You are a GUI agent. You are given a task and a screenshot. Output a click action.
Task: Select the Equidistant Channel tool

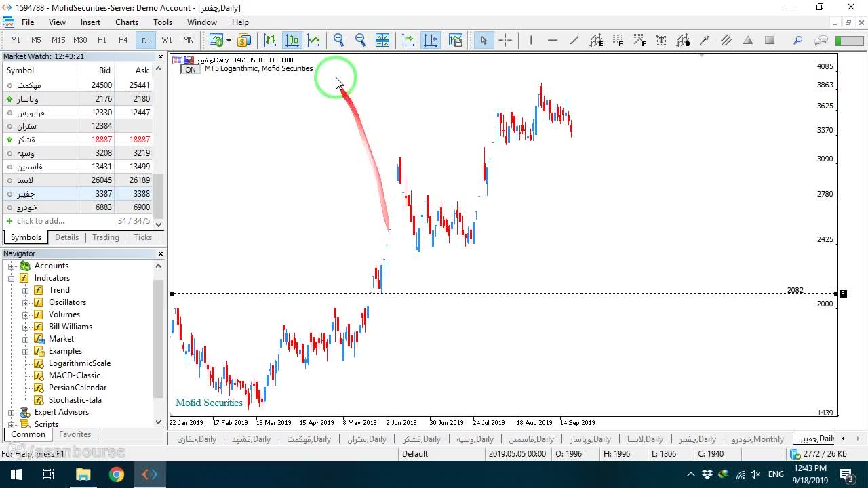coord(596,40)
